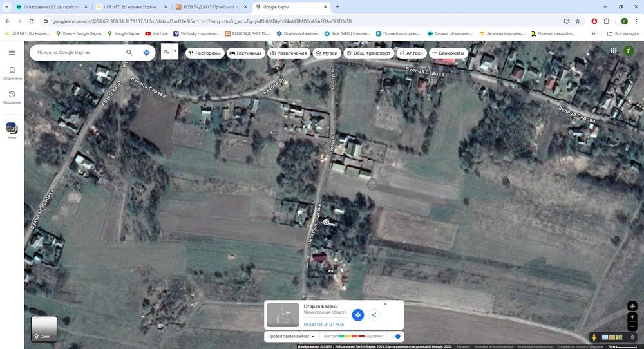The height and width of the screenshot is (349, 644).
Task: Expand the bottom-right imagery panel chevrons
Action: [x=632, y=337]
